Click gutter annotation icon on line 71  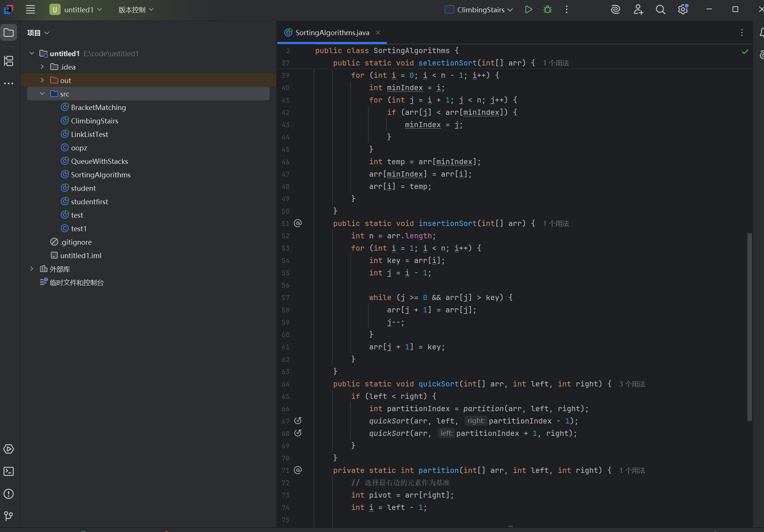coord(298,470)
